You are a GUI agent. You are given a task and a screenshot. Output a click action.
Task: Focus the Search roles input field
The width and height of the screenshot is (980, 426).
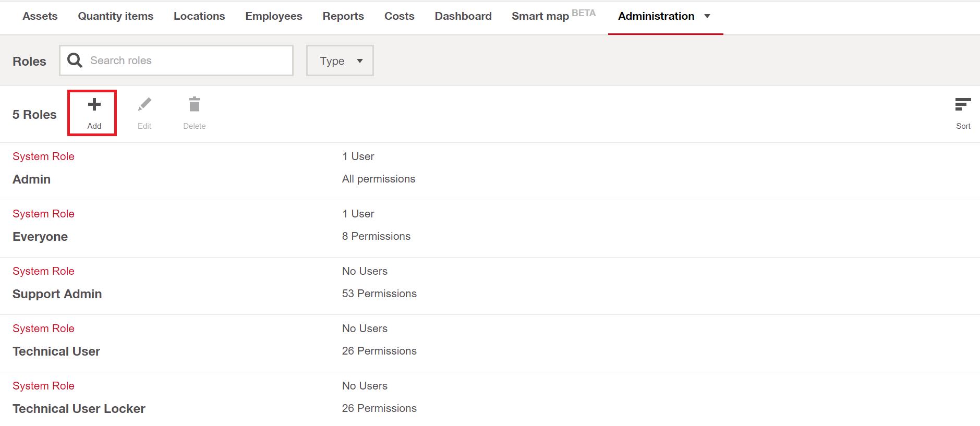188,60
